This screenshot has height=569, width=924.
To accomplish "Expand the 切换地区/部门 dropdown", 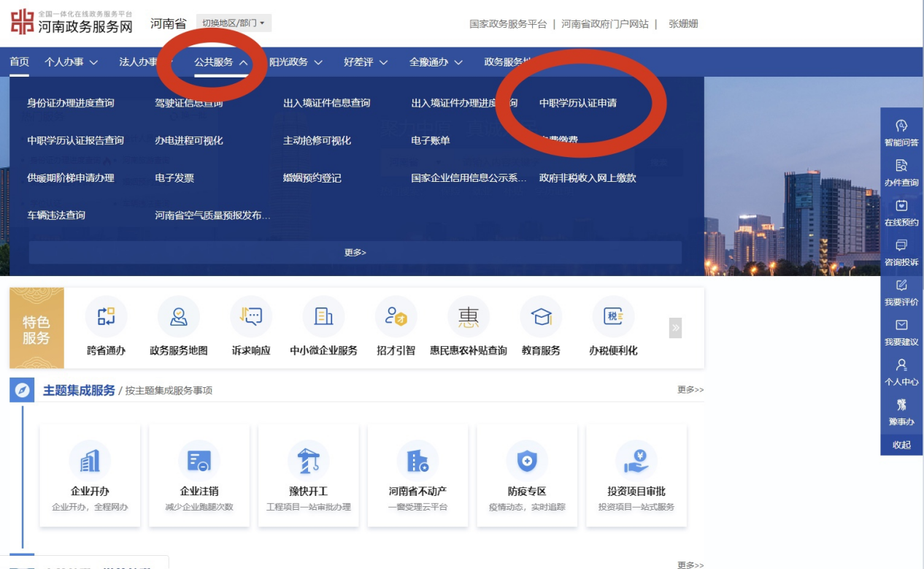I will coord(234,23).
